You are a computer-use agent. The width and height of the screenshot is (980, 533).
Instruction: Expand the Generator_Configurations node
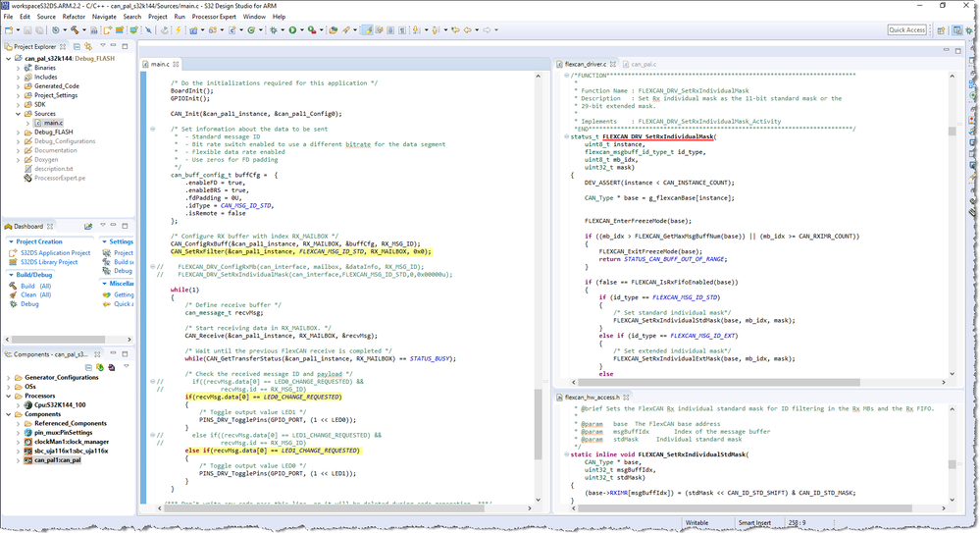(9, 377)
